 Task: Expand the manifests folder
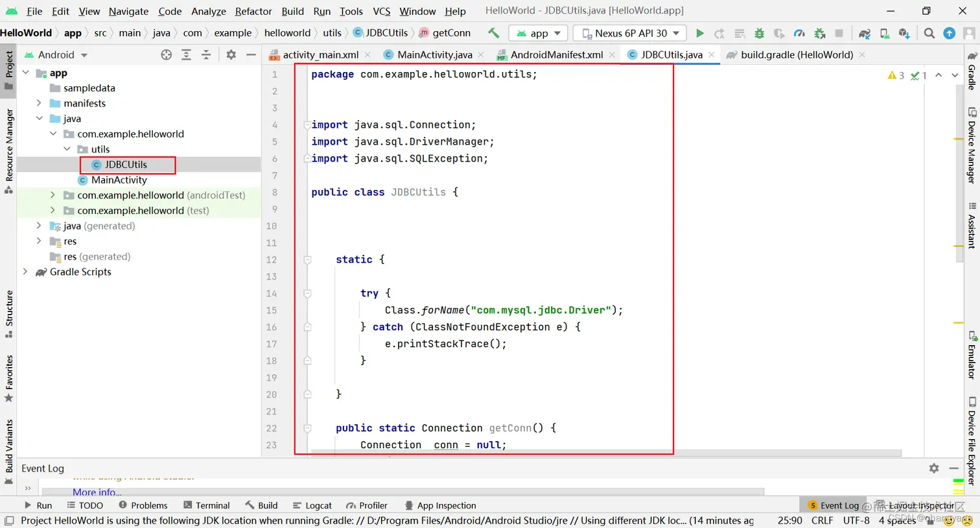40,103
